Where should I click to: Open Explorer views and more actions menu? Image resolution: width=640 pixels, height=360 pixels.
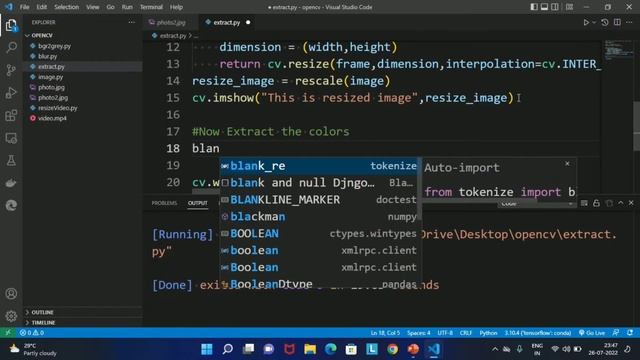pos(131,22)
